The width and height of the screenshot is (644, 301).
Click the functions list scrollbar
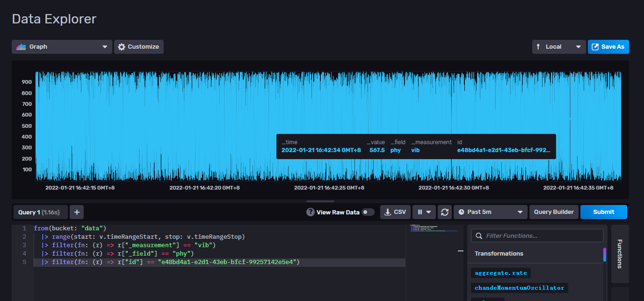click(605, 255)
